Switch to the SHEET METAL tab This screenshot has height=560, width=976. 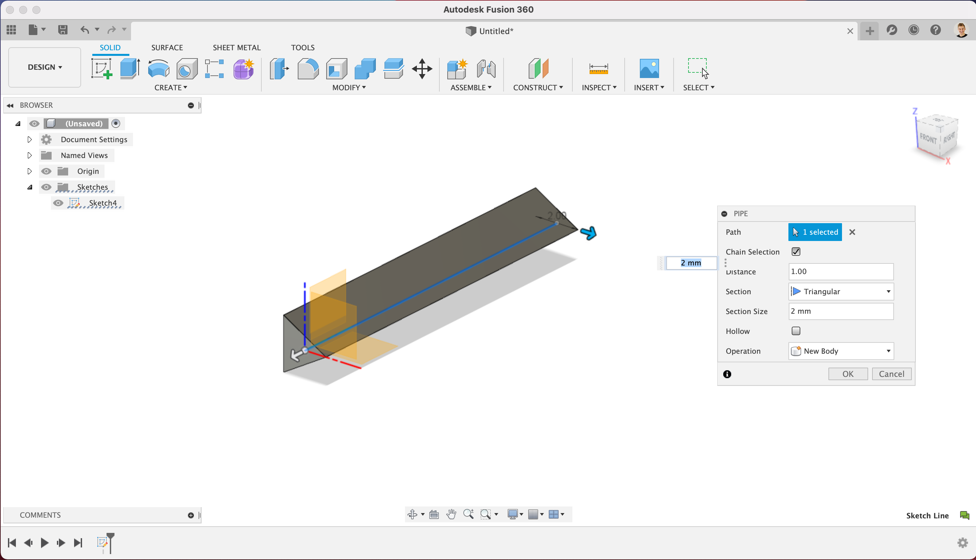click(237, 48)
